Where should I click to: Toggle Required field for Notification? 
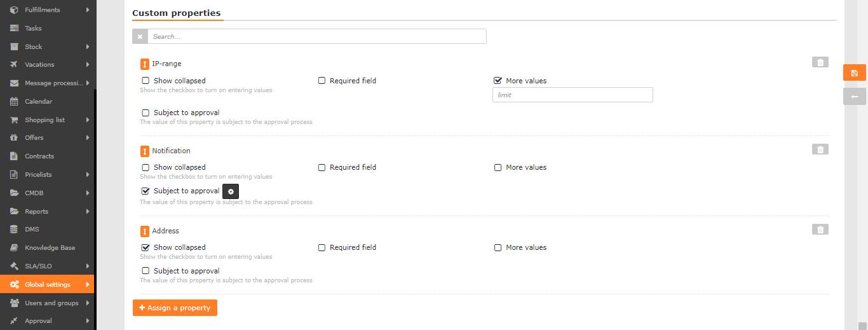click(322, 167)
